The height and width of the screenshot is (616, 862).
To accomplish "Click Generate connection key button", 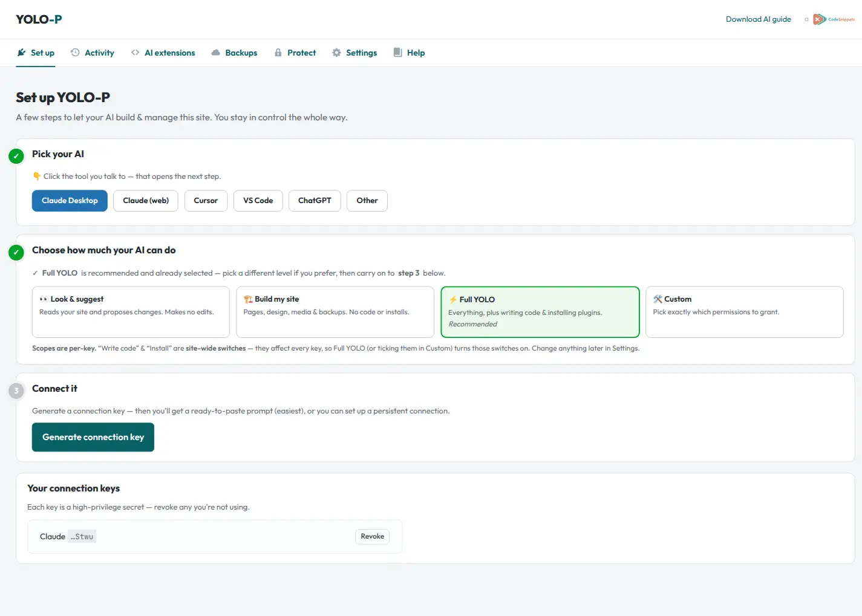I will coord(93,437).
